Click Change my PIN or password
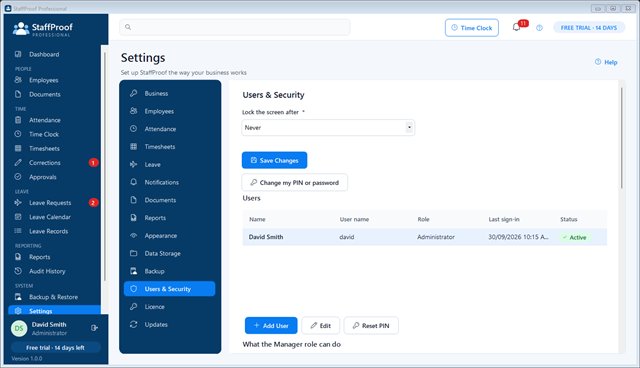This screenshot has height=368, width=640. click(294, 182)
